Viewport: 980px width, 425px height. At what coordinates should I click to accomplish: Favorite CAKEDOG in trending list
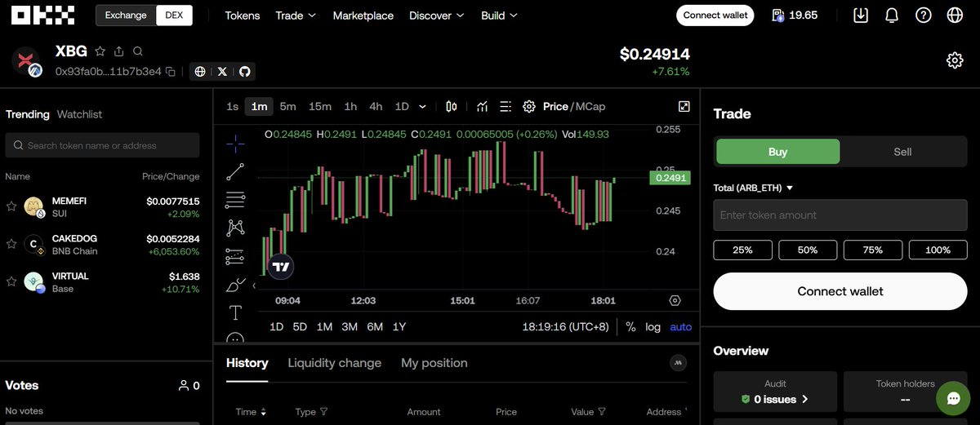pyautogui.click(x=11, y=244)
